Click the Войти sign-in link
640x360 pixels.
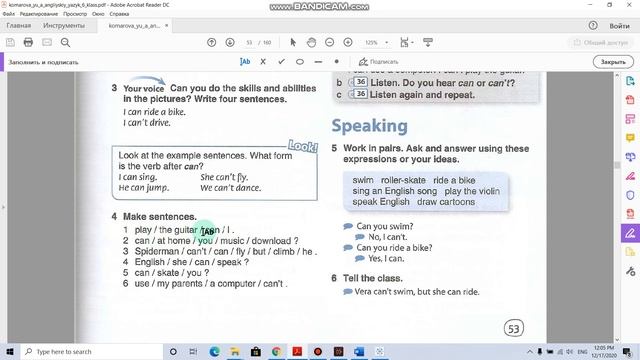coord(620,26)
